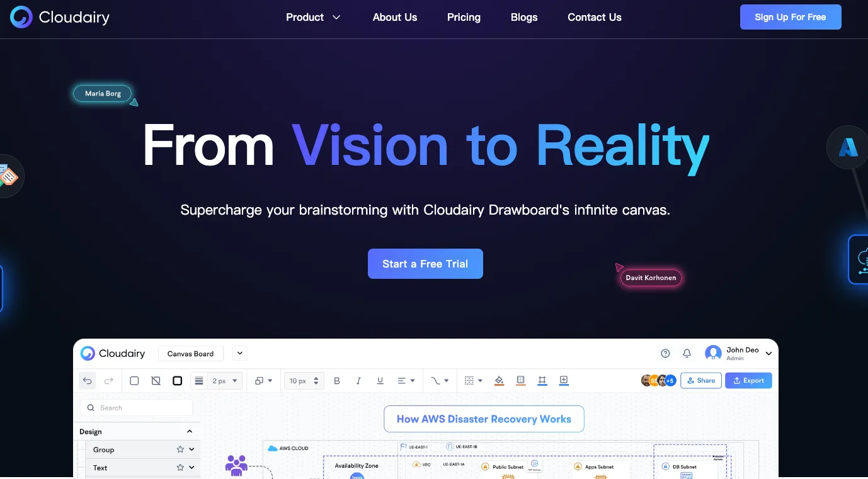Open the Product menu item

305,18
